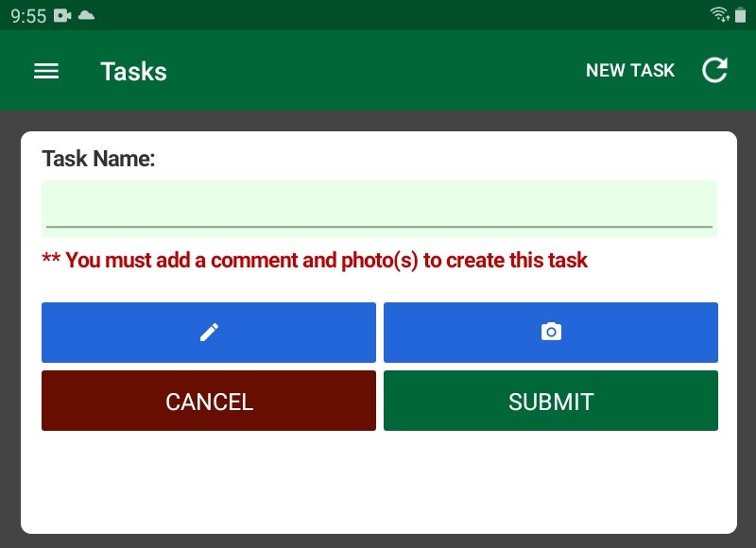
Task: Tap the camera button to add photos
Action: tap(551, 333)
